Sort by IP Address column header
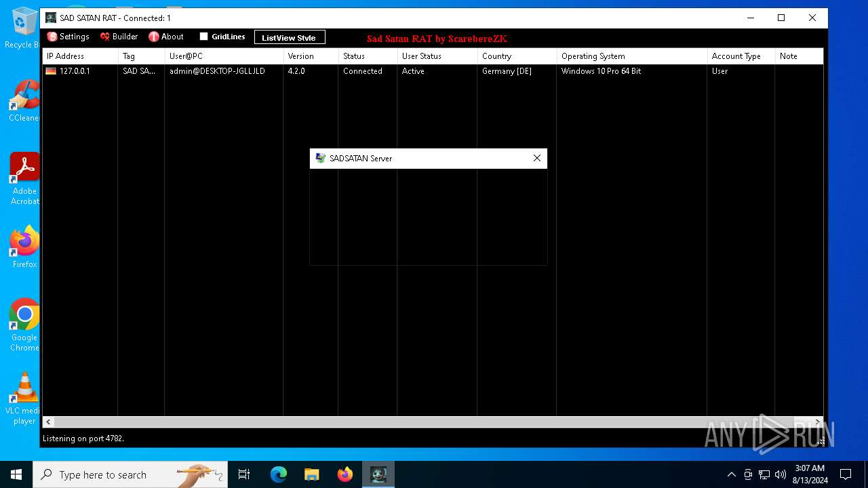Screen dimensions: 868x488 coord(80,56)
